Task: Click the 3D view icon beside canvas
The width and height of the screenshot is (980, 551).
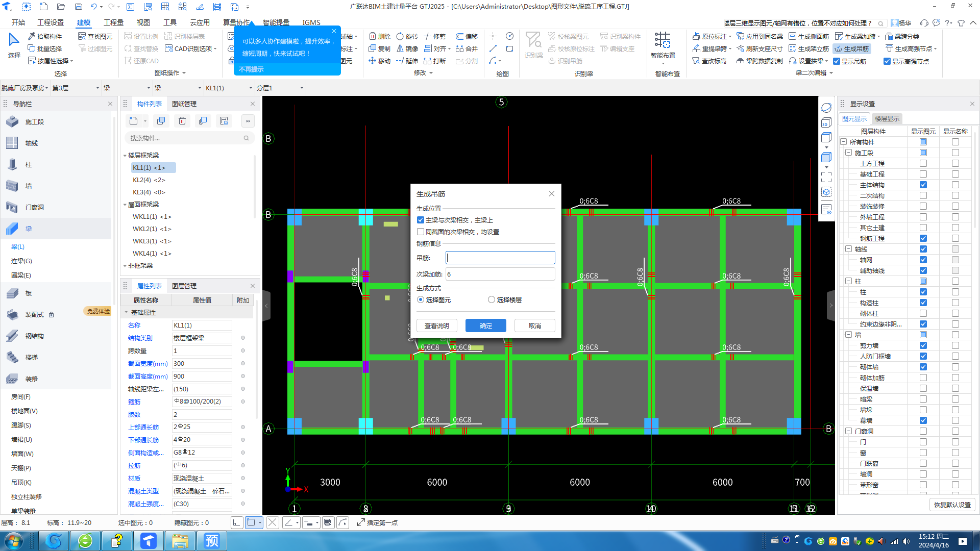Action: 826,122
